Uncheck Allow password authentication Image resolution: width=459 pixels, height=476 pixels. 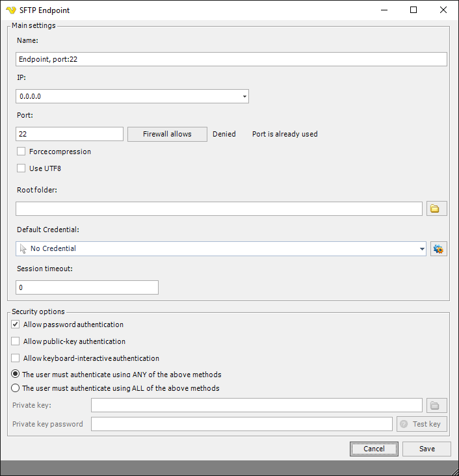tap(16, 324)
